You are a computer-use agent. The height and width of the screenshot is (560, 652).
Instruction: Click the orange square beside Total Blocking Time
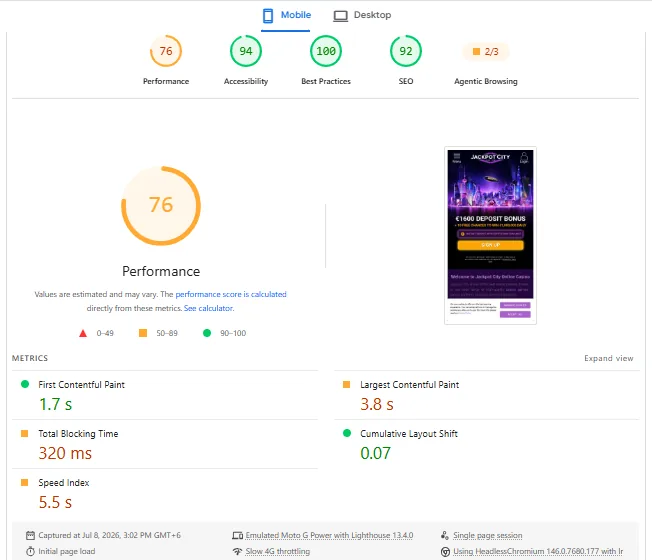pyautogui.click(x=25, y=434)
